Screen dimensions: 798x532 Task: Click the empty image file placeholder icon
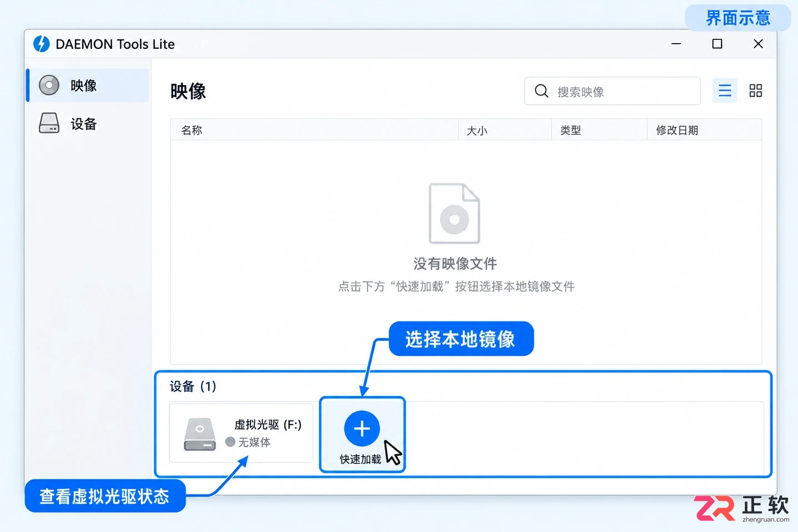point(454,213)
